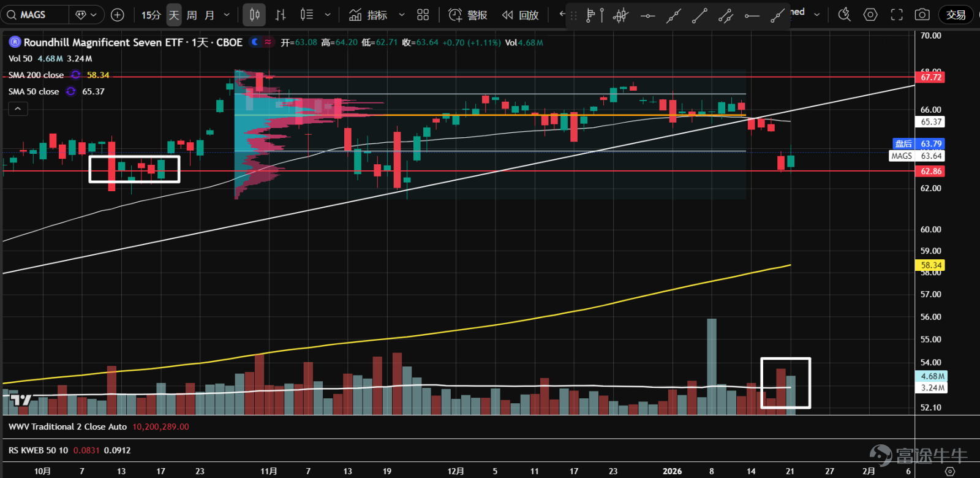Click the 12月 label on time axis
Image resolution: width=980 pixels, height=478 pixels.
[x=456, y=471]
